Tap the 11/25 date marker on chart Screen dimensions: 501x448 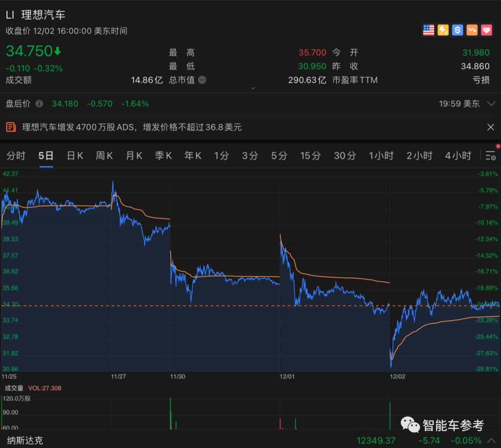(9, 377)
